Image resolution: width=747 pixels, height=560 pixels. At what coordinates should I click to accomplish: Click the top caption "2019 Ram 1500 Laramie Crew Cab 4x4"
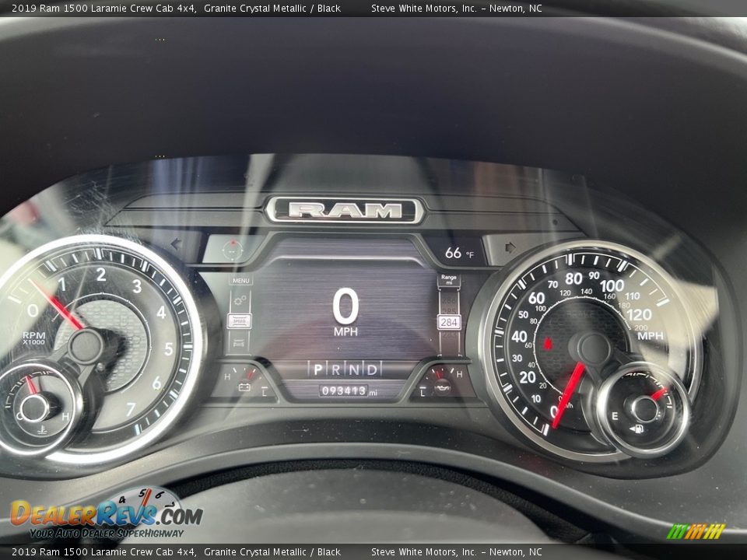(103, 8)
